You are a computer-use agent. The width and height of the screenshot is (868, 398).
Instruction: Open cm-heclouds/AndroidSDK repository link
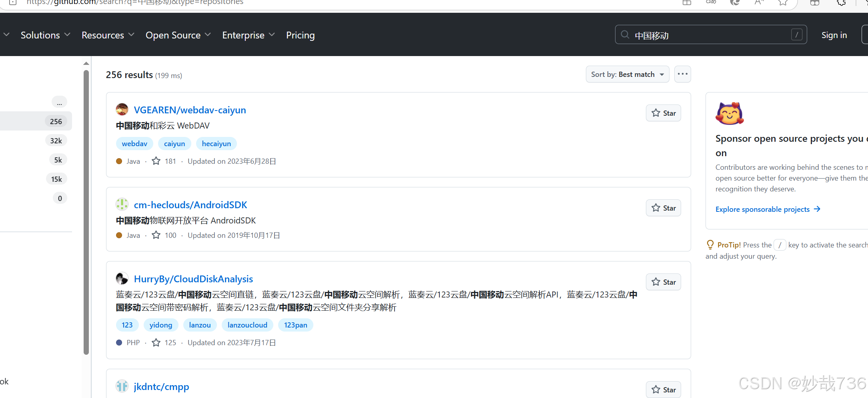pos(190,205)
